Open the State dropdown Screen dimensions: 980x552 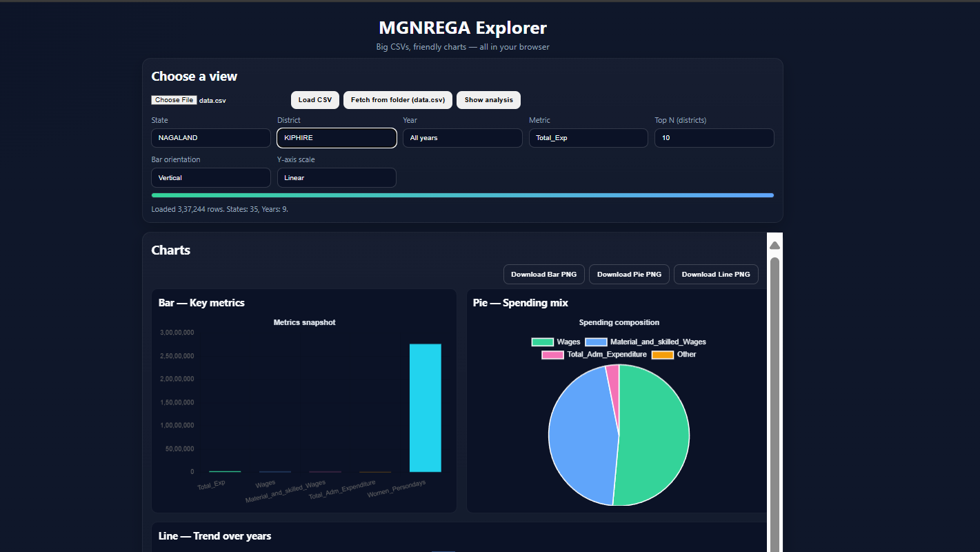(x=210, y=138)
